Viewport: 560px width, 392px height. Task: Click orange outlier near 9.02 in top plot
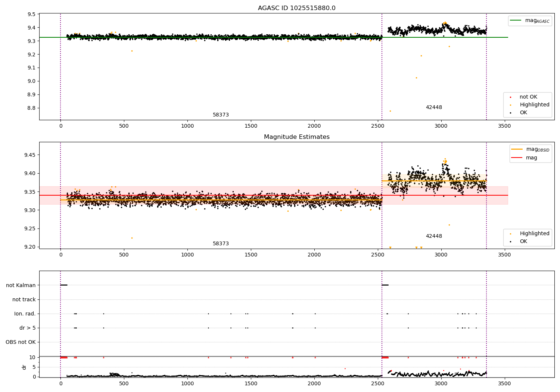(x=416, y=78)
